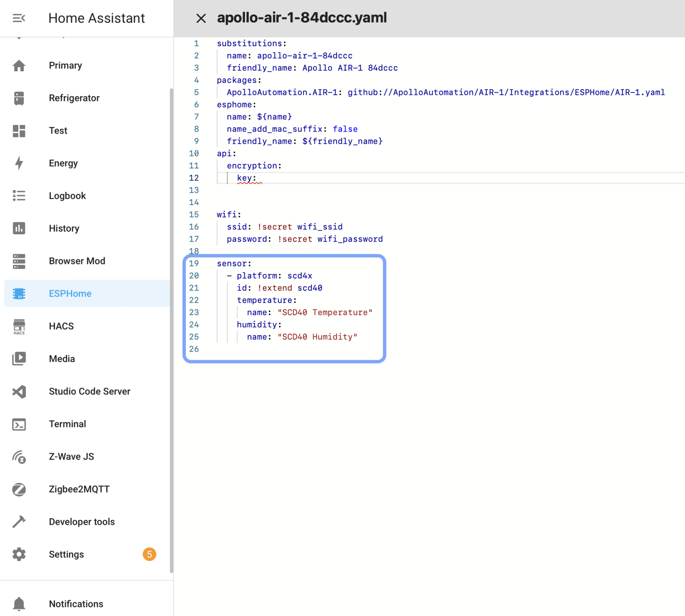685x616 pixels.
Task: Click the 'humidity:' line
Action: [259, 325]
